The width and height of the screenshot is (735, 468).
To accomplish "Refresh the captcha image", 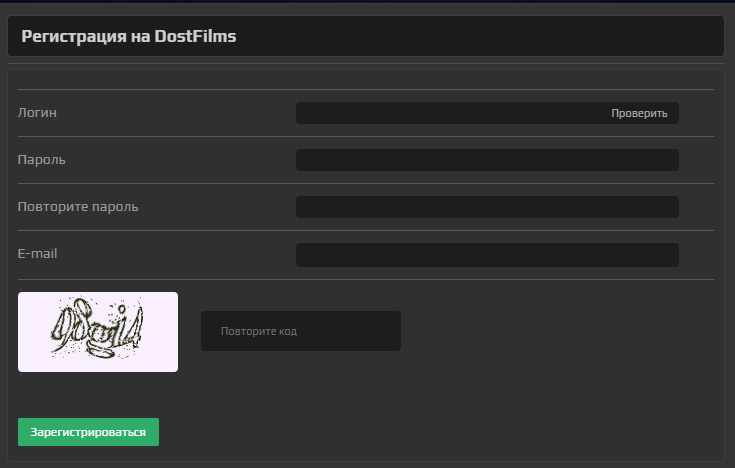I will coord(98,332).
